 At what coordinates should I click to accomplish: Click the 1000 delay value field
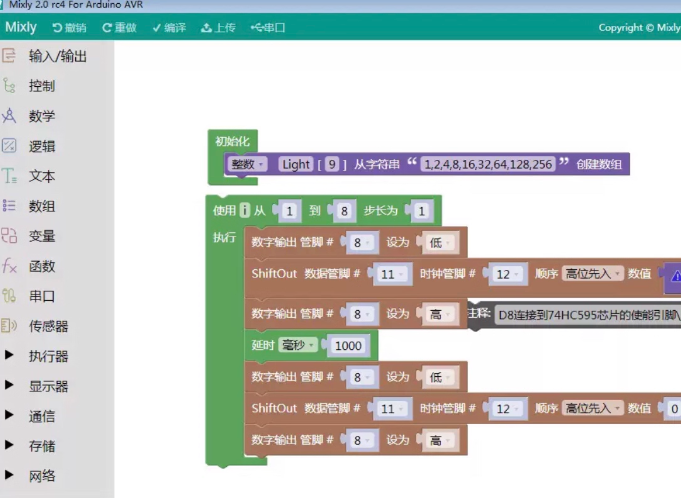tap(349, 345)
